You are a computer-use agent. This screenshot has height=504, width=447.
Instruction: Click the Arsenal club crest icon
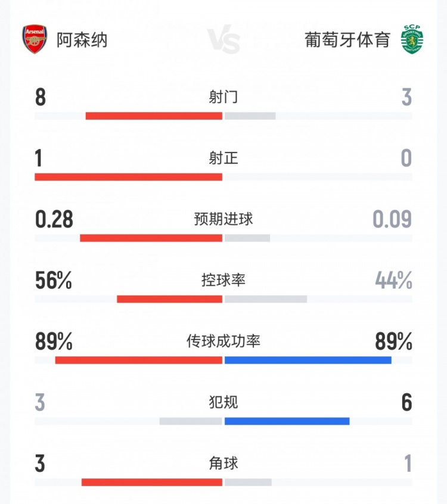click(35, 39)
